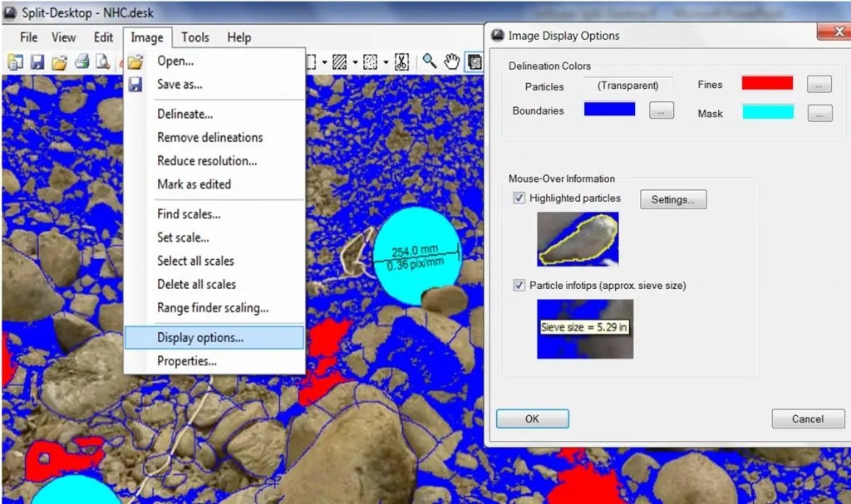Select the hatched fill region tool
The width and height of the screenshot is (851, 504).
pos(340,61)
